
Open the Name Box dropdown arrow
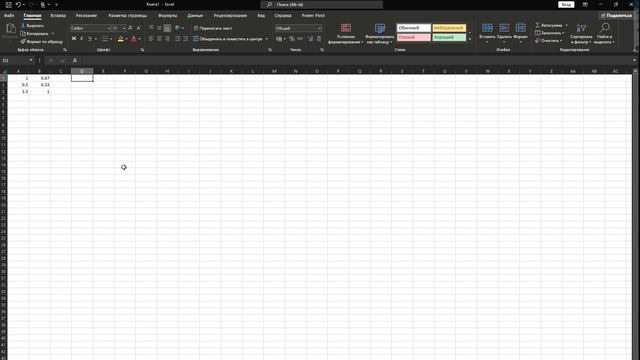[x=31, y=60]
